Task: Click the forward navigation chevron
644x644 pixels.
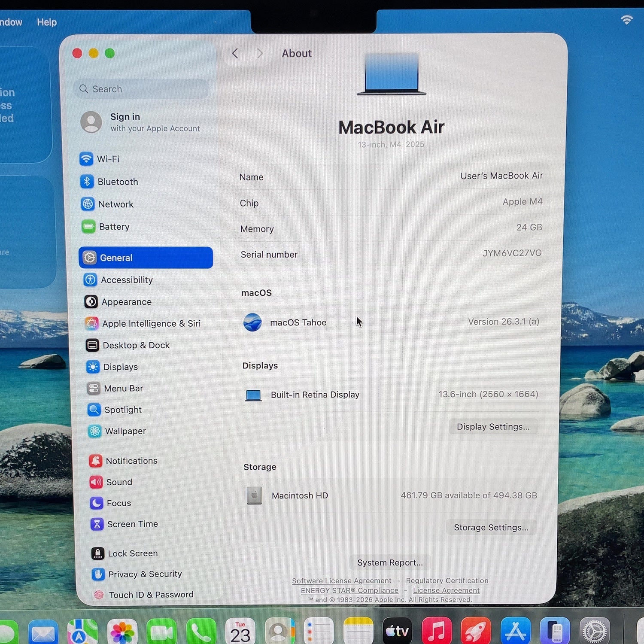Action: (260, 53)
